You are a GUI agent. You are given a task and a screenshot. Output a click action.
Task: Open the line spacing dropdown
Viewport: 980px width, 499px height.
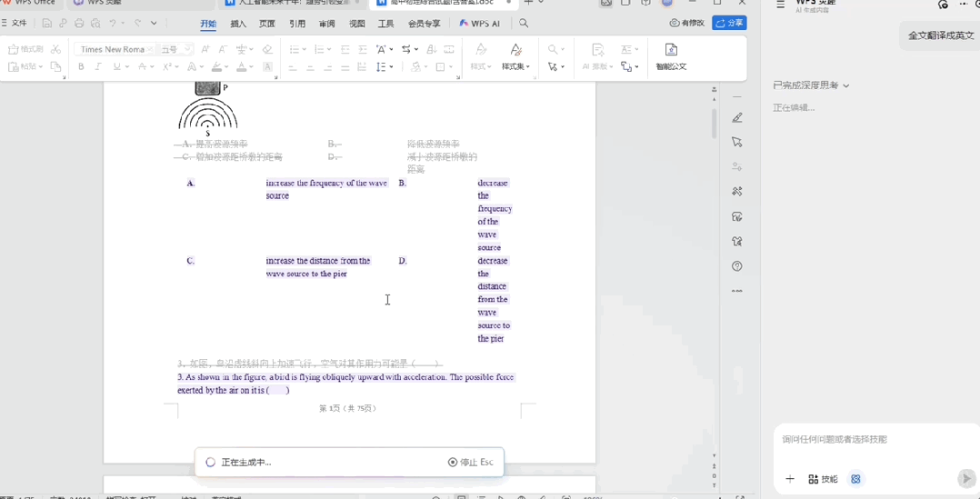coord(391,66)
